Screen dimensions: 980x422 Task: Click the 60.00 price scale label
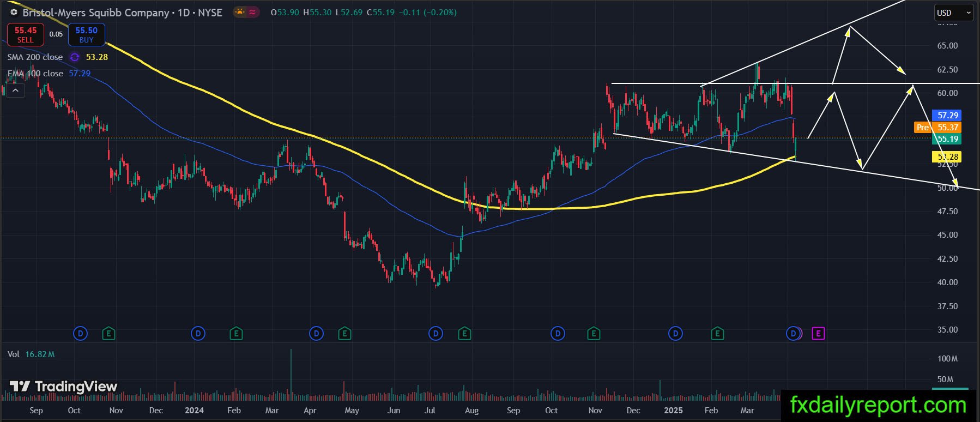coord(947,93)
